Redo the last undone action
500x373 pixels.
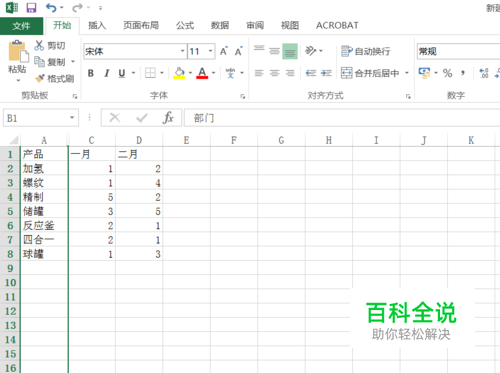[77, 8]
